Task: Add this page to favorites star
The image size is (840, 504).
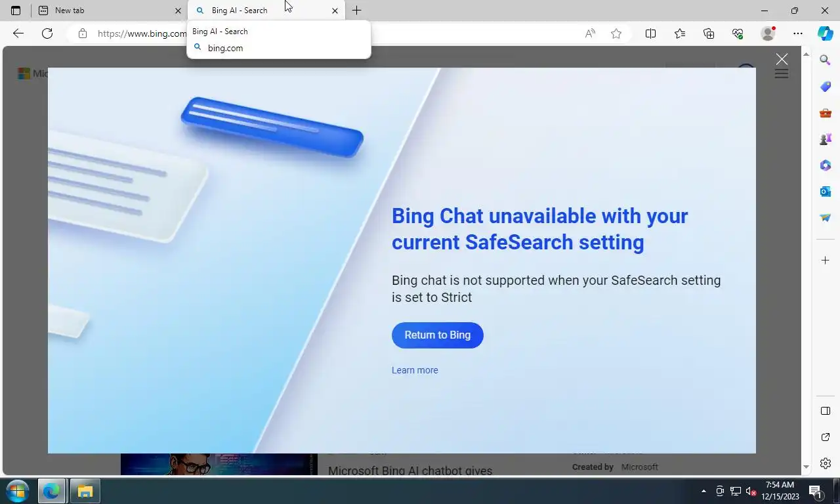Action: [616, 33]
